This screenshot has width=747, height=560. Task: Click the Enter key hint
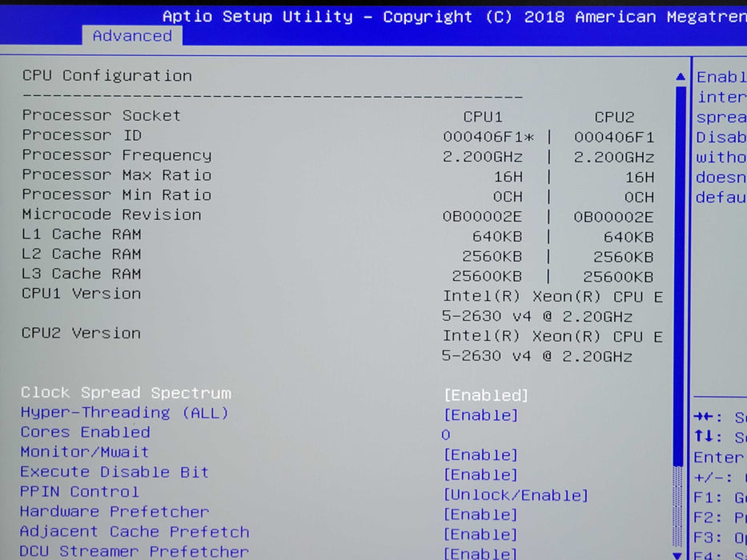click(x=719, y=458)
